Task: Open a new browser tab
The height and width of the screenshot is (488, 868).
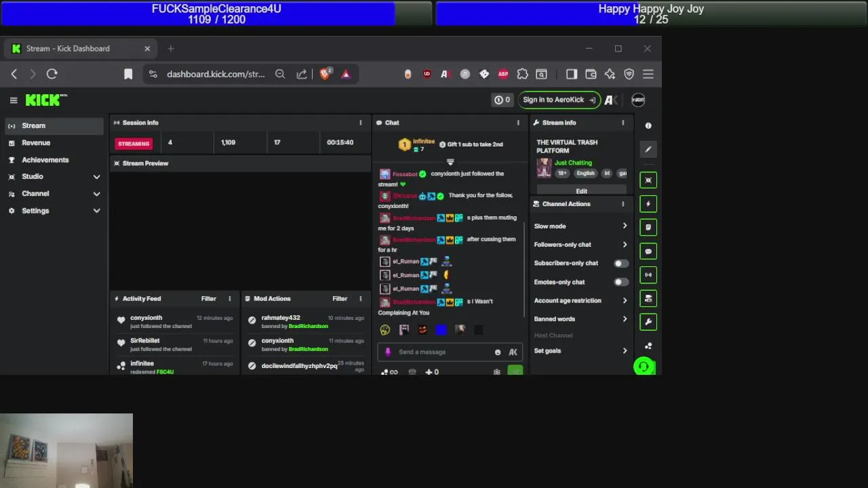Action: tap(171, 49)
